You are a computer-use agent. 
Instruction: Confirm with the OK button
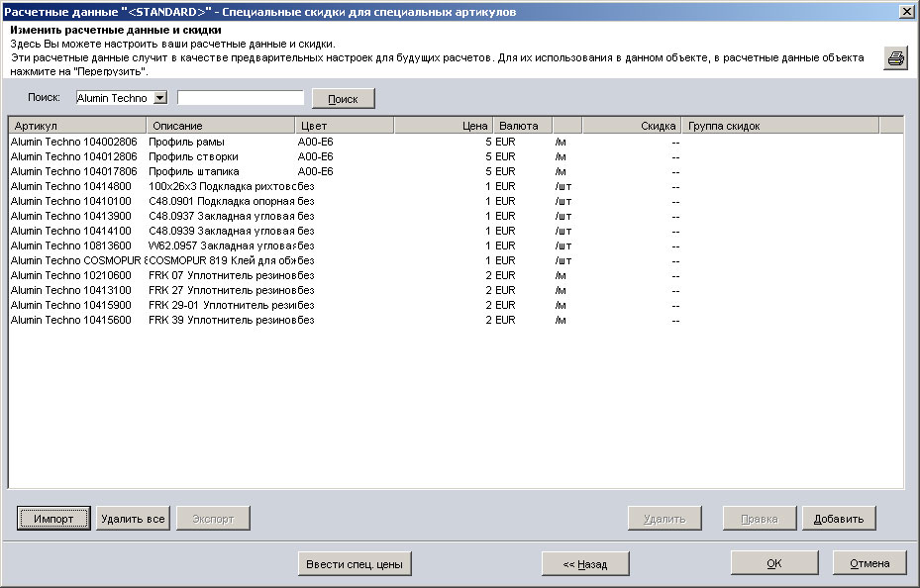[774, 563]
